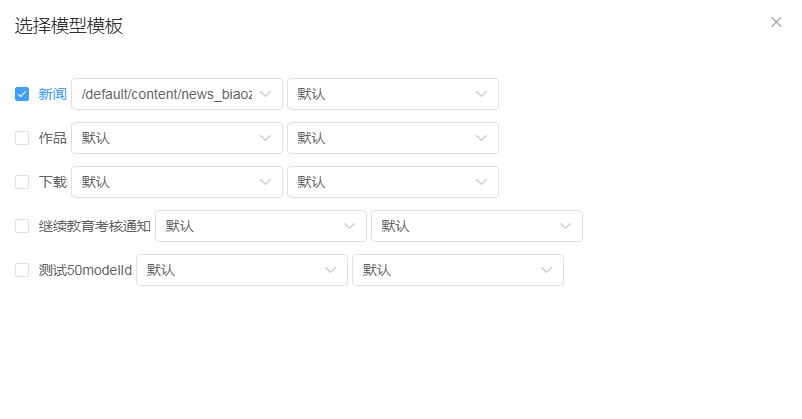
Task: Open the 新闻 news_biaoz template dropdown
Action: click(x=165, y=94)
